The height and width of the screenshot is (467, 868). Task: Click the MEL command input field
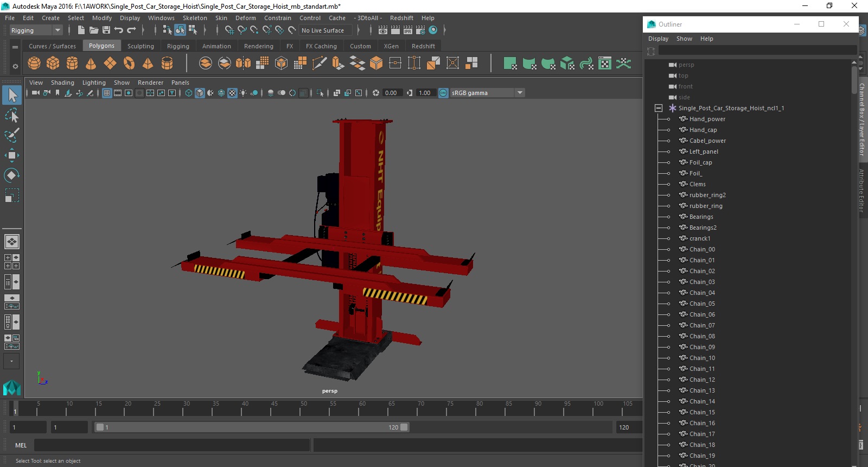click(172, 445)
